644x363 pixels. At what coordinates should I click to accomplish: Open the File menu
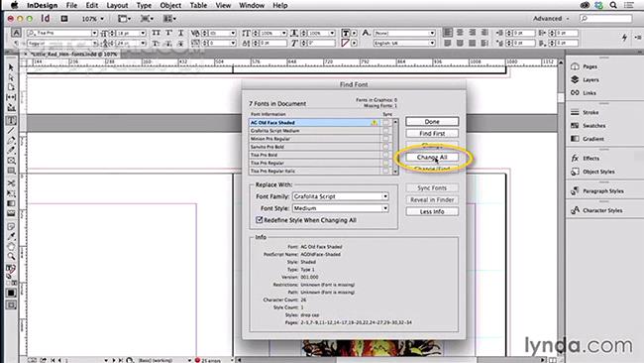click(x=71, y=5)
